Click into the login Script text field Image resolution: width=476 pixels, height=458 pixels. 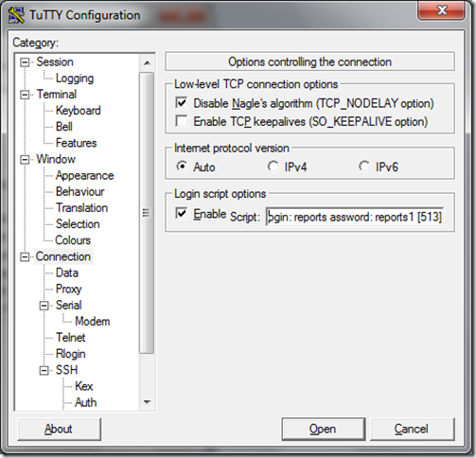point(355,217)
